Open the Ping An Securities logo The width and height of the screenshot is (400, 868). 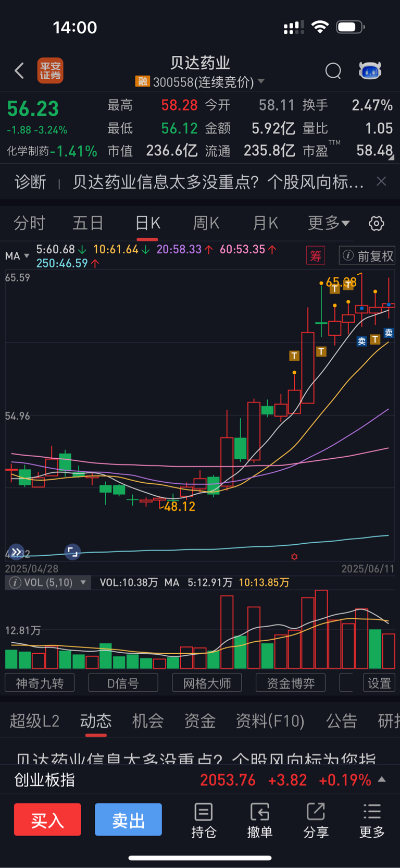tap(51, 70)
